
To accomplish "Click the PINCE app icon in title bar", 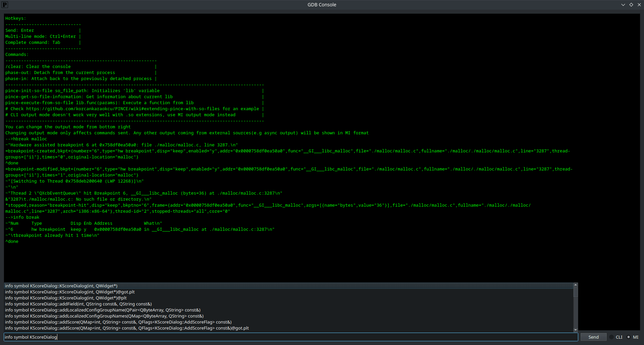I will tap(5, 5).
